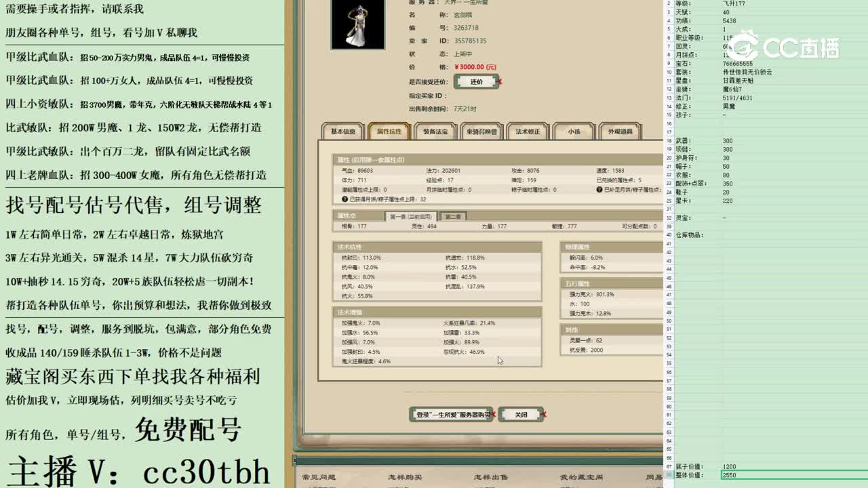
Task: Click the 敏捷: 777 attribute
Action: click(x=564, y=226)
